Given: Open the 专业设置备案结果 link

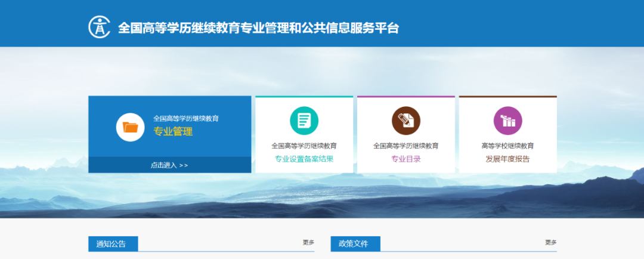Looking at the screenshot, I should (304, 159).
